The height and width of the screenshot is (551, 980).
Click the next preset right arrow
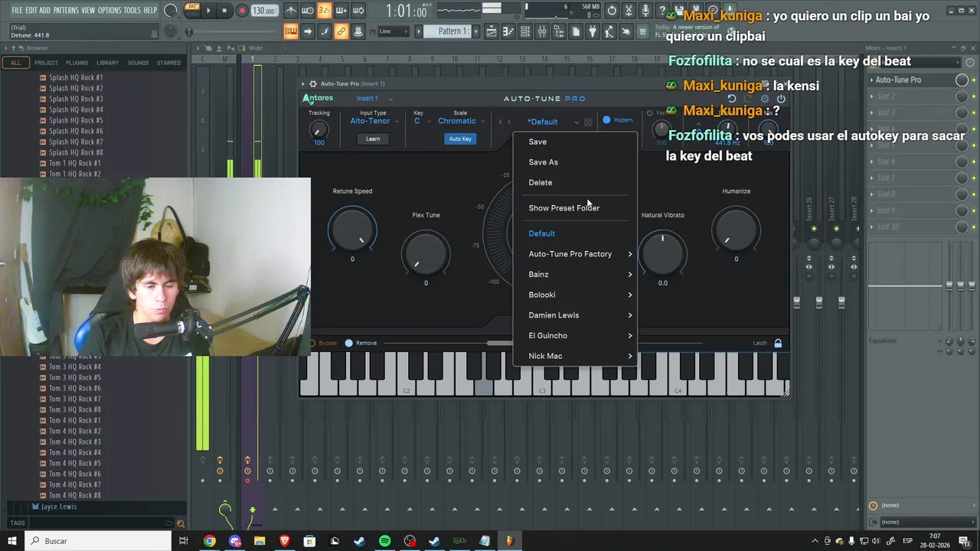[x=508, y=122]
